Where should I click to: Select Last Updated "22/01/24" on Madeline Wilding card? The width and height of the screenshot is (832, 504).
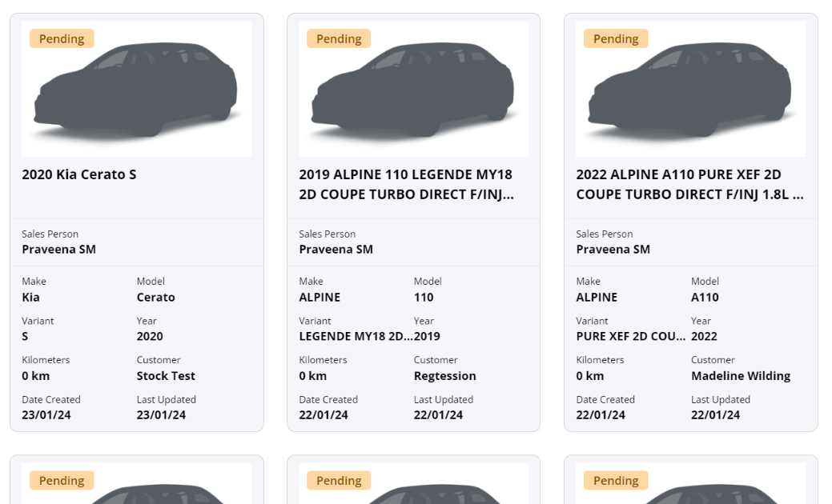pyautogui.click(x=715, y=415)
